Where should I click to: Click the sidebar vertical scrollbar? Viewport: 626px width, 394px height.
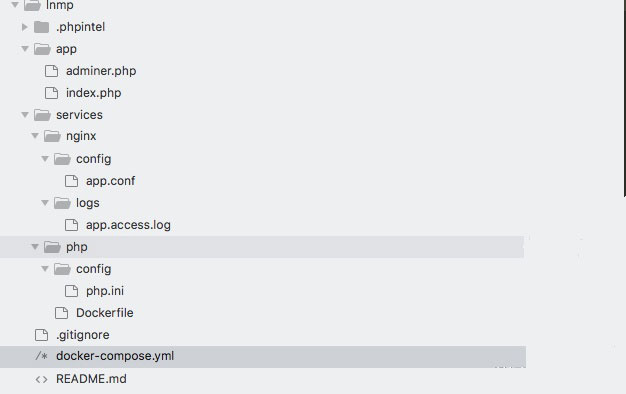click(x=624, y=98)
